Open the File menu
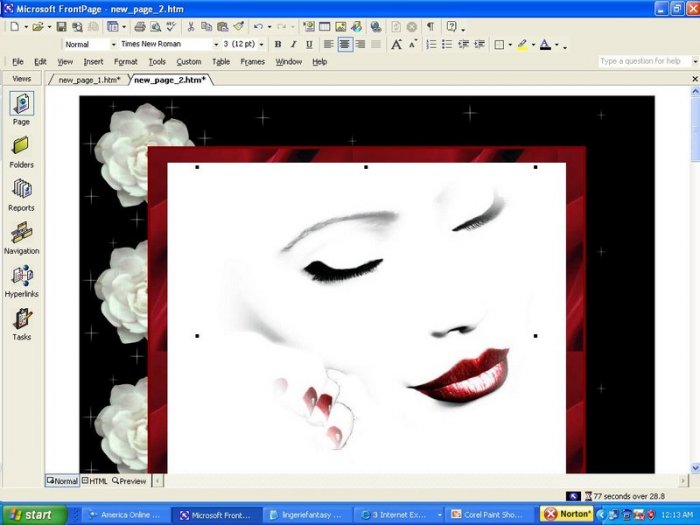The height and width of the screenshot is (525, 700). (18, 62)
